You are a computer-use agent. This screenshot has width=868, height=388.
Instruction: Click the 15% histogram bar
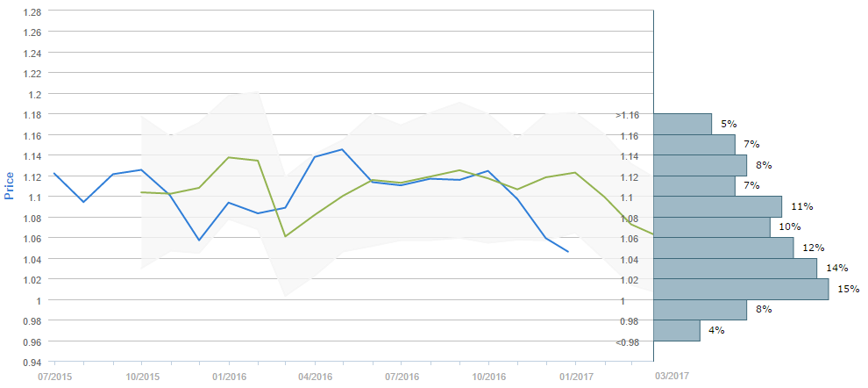pyautogui.click(x=741, y=290)
